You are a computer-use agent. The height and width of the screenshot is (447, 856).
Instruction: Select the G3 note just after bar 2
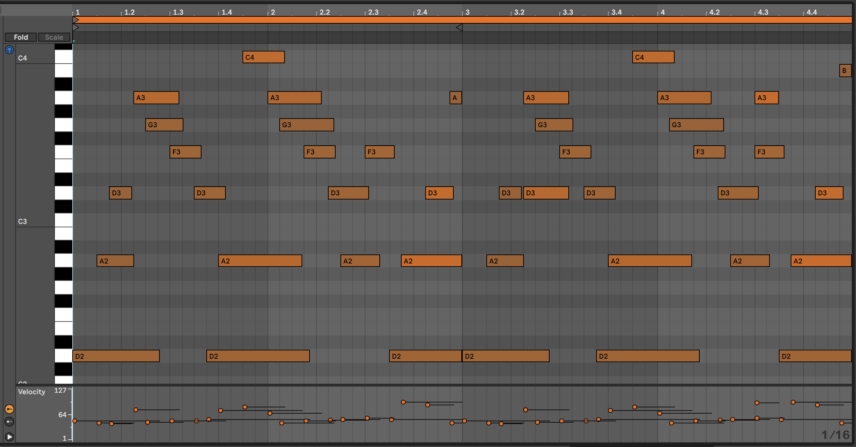(306, 125)
